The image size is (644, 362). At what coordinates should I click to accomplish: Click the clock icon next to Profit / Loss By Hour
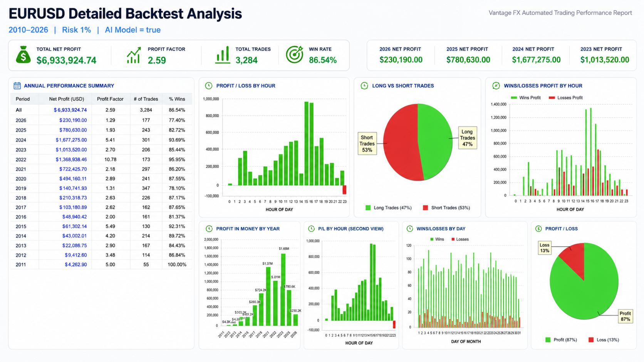pyautogui.click(x=209, y=86)
